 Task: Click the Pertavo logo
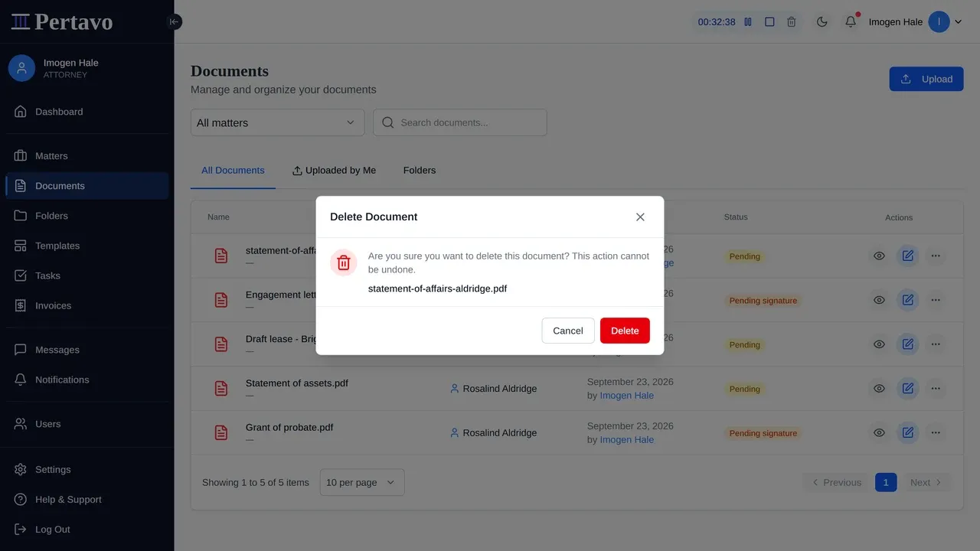point(62,21)
